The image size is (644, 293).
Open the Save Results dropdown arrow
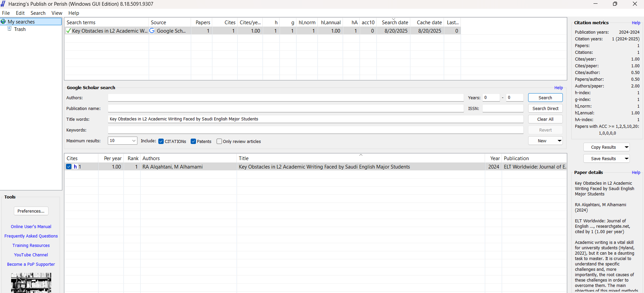pos(626,158)
